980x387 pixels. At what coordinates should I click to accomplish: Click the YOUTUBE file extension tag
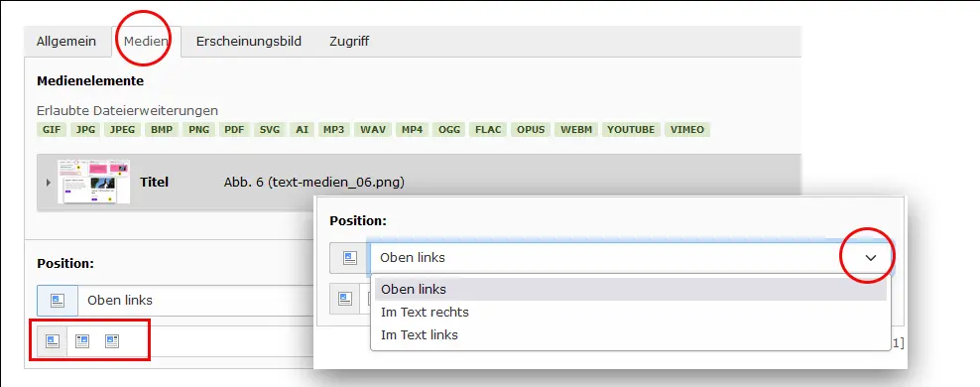(x=631, y=130)
